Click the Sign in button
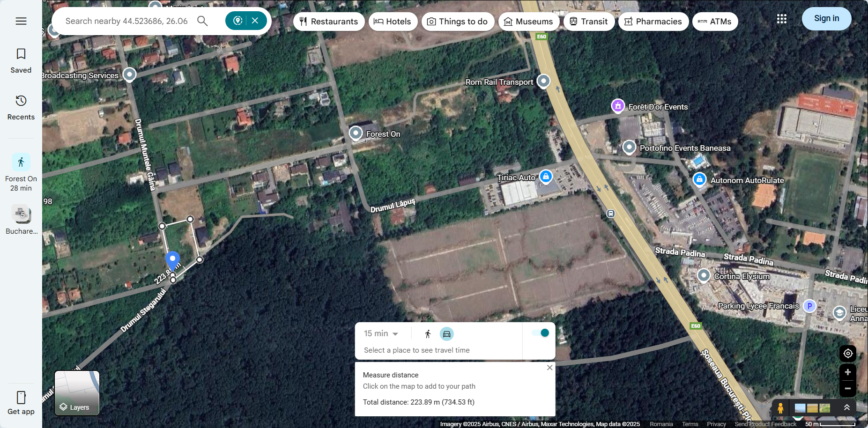This screenshot has width=868, height=428. click(x=826, y=19)
